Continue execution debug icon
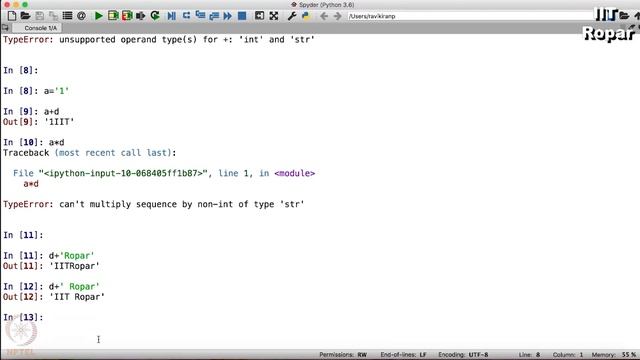 (227, 16)
